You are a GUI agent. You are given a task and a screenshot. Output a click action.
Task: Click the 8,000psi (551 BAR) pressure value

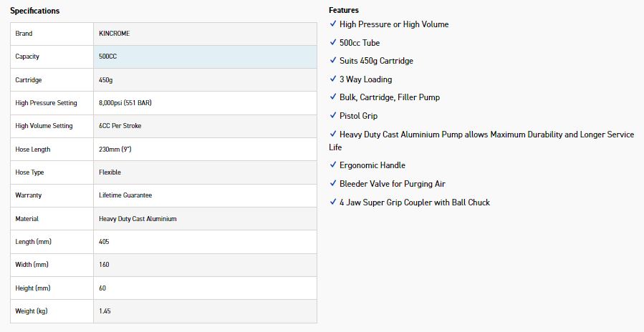125,103
